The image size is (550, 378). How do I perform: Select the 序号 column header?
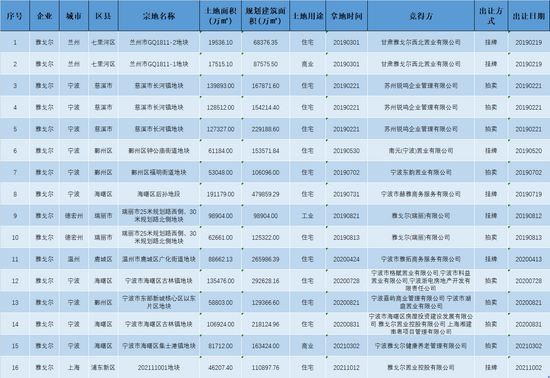(15, 16)
